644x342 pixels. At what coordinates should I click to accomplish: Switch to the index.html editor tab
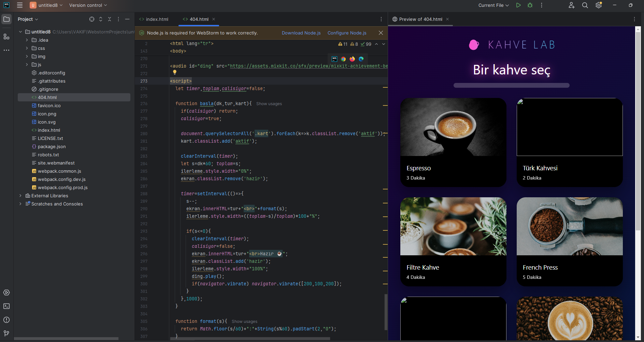[154, 19]
